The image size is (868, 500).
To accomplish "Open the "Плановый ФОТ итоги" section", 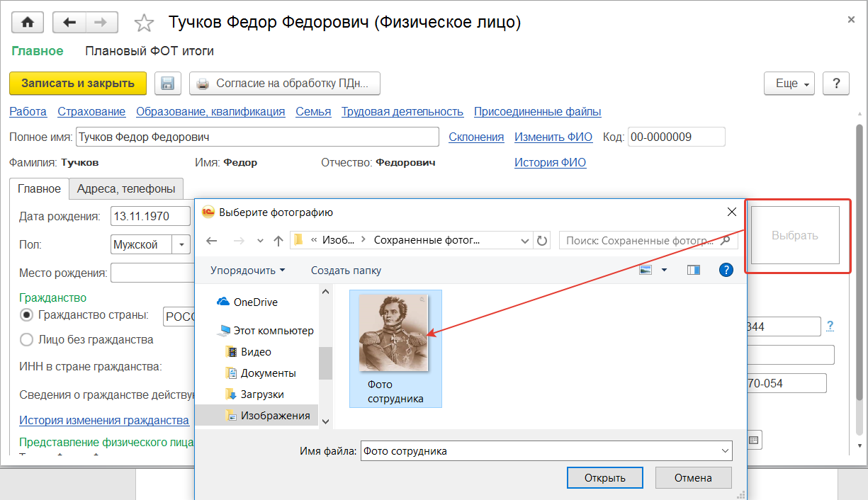I will tap(150, 51).
